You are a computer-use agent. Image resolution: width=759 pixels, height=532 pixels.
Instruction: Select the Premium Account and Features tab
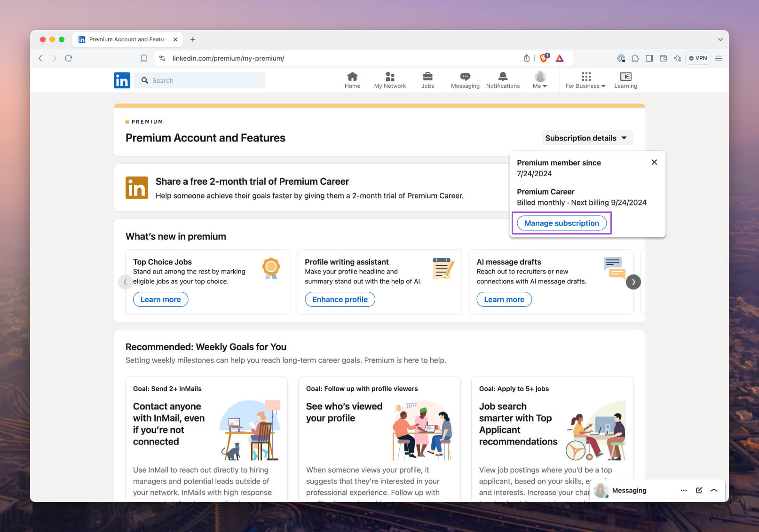pos(128,39)
